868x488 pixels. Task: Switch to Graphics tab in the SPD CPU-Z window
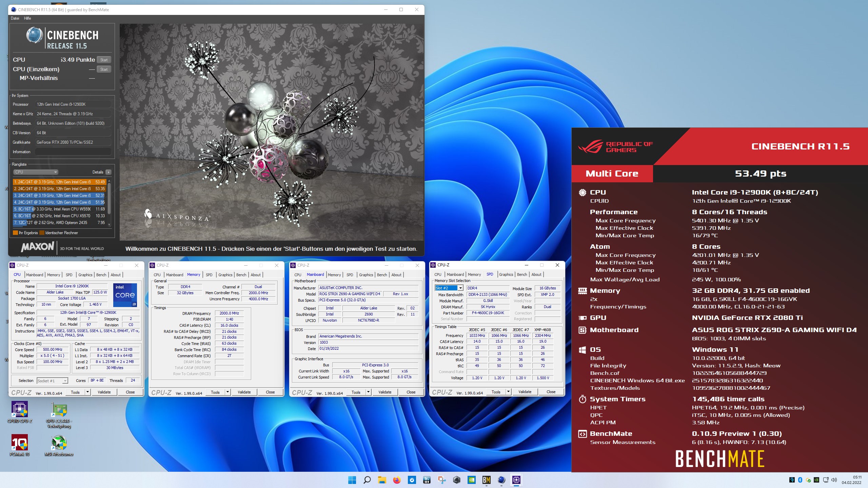pos(506,274)
